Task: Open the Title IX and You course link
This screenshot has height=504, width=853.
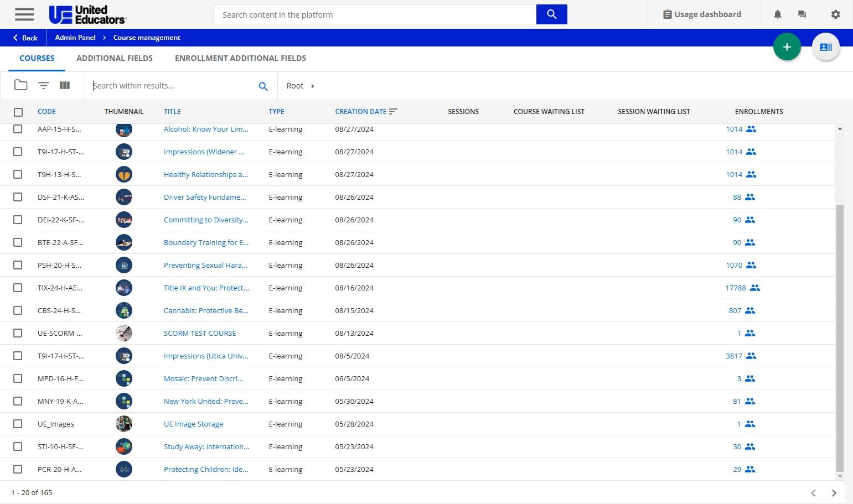Action: point(206,288)
